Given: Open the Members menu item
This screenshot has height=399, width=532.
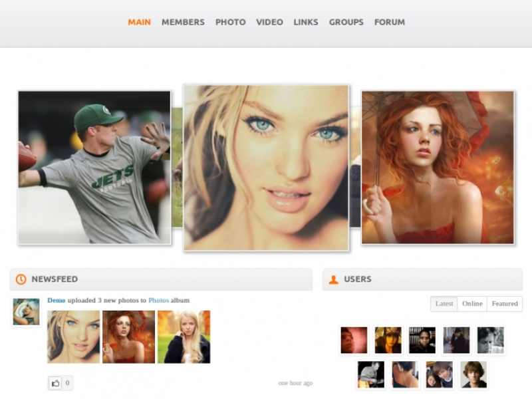Looking at the screenshot, I should [183, 22].
